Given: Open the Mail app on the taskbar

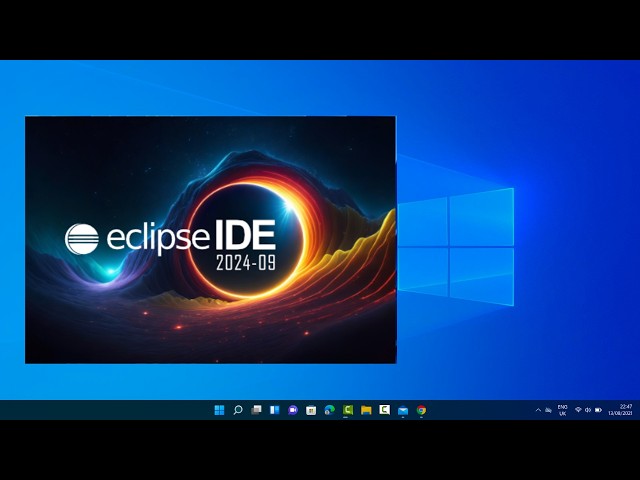Looking at the screenshot, I should tap(403, 410).
